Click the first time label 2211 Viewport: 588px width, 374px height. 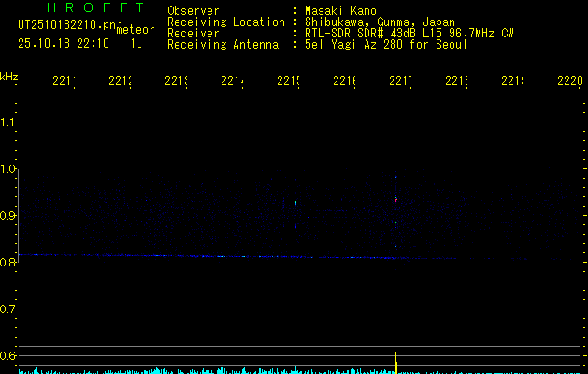pyautogui.click(x=64, y=80)
